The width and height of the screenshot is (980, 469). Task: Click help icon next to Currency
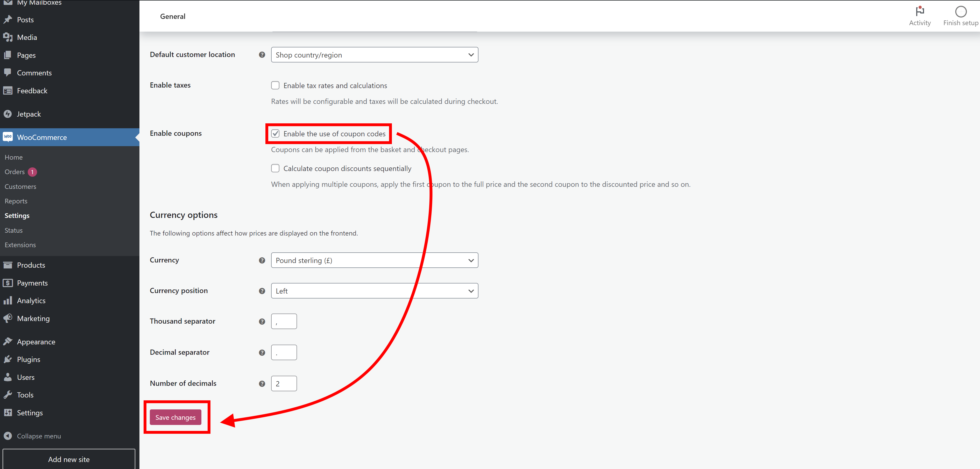[x=262, y=261]
